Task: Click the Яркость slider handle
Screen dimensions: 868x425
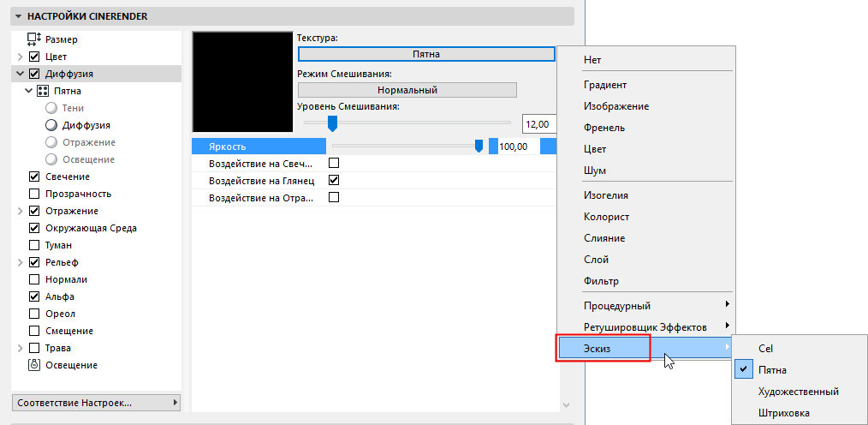Action: (479, 146)
